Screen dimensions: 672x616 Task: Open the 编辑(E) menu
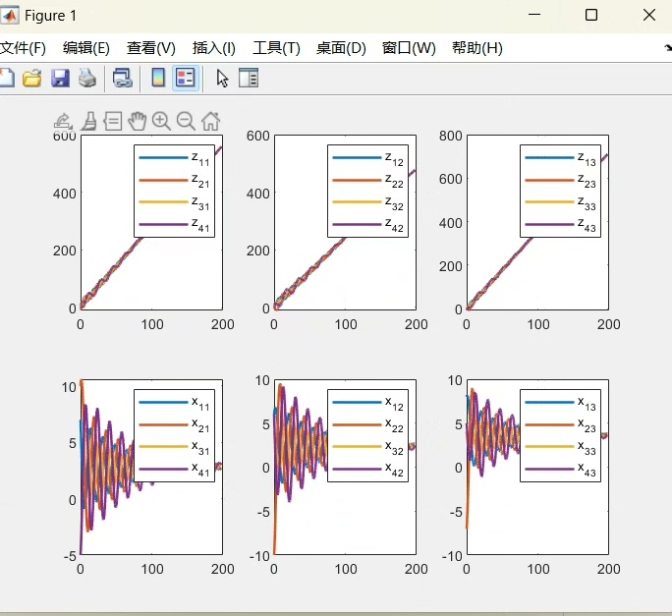coord(86,47)
